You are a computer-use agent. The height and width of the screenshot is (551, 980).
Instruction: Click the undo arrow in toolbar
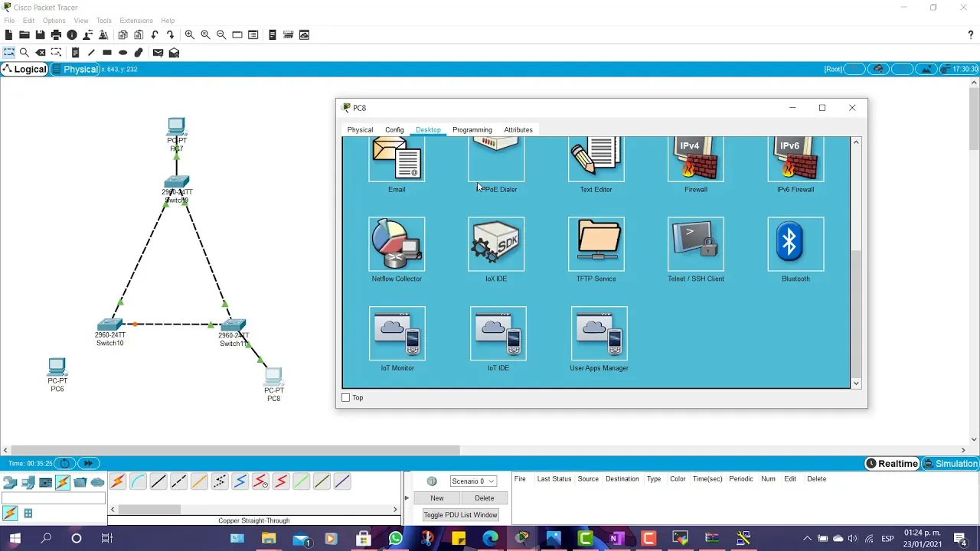(155, 34)
